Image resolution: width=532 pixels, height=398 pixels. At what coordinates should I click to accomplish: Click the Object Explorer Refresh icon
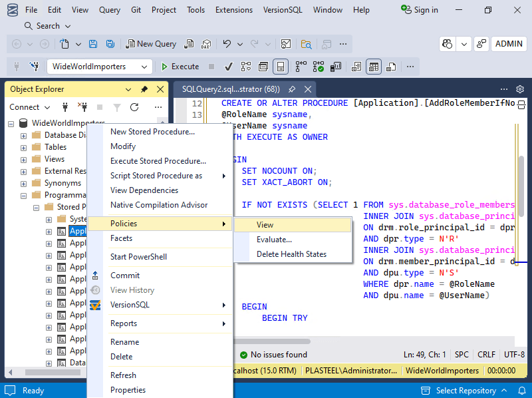click(134, 107)
